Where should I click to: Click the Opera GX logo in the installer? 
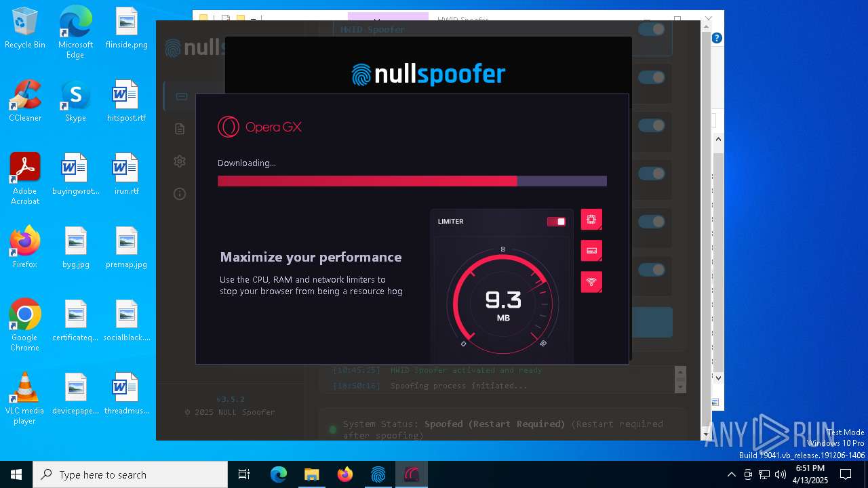(x=259, y=127)
